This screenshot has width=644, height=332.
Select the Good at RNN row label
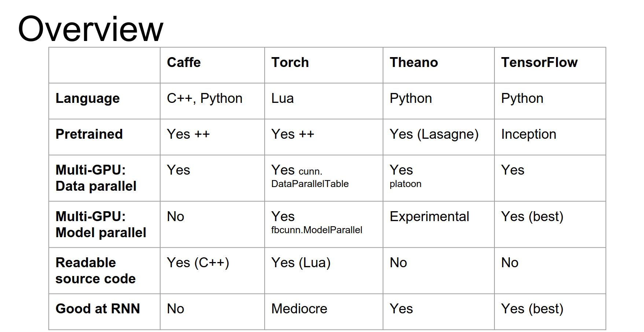coord(97,309)
